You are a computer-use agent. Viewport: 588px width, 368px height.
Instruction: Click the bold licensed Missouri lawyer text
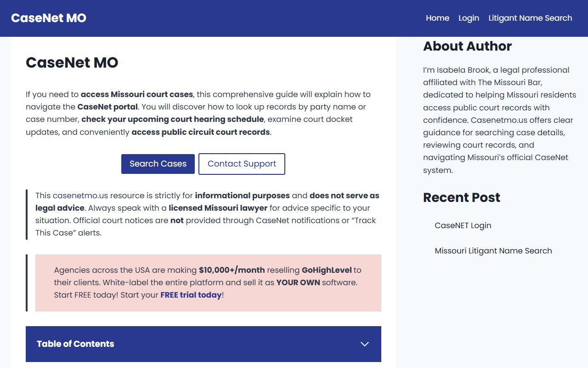[218, 208]
